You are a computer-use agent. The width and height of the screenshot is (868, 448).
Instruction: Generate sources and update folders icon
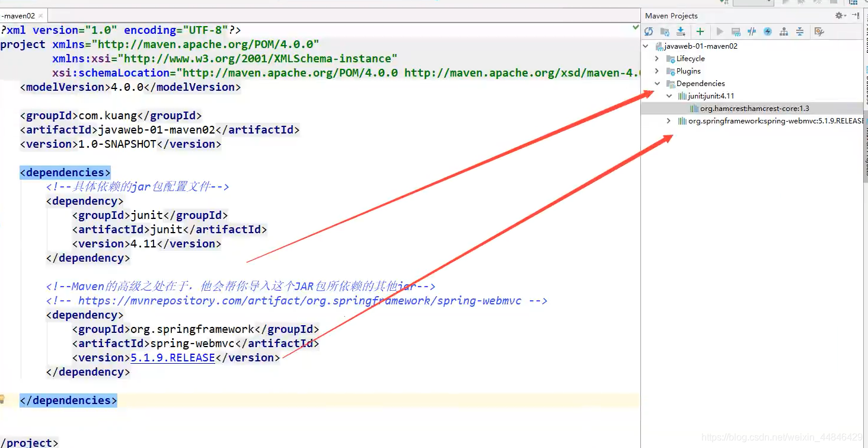(665, 31)
